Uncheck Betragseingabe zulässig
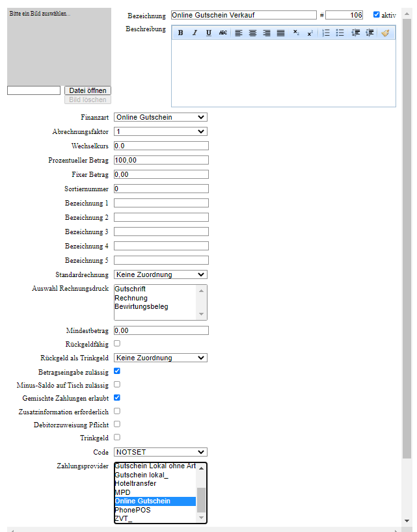Screen dimensions: 417x532 click(117, 371)
